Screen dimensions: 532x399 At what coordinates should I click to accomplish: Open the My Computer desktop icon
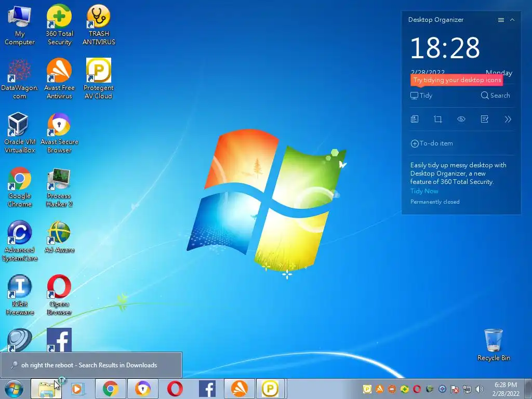(20, 25)
